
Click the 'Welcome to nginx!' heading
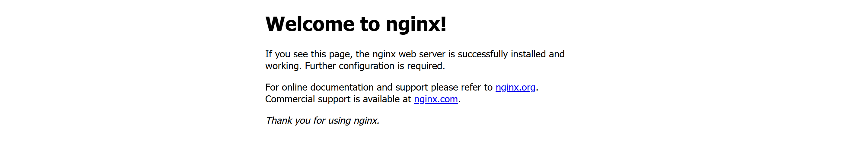(356, 24)
